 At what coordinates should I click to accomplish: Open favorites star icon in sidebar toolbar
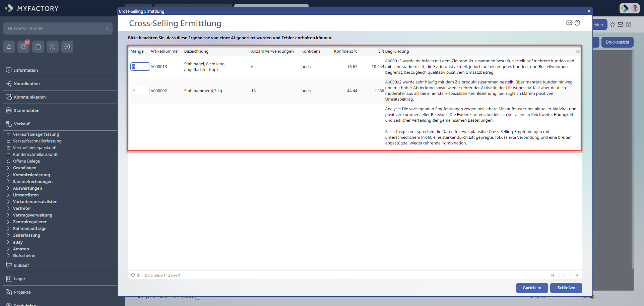[9, 47]
